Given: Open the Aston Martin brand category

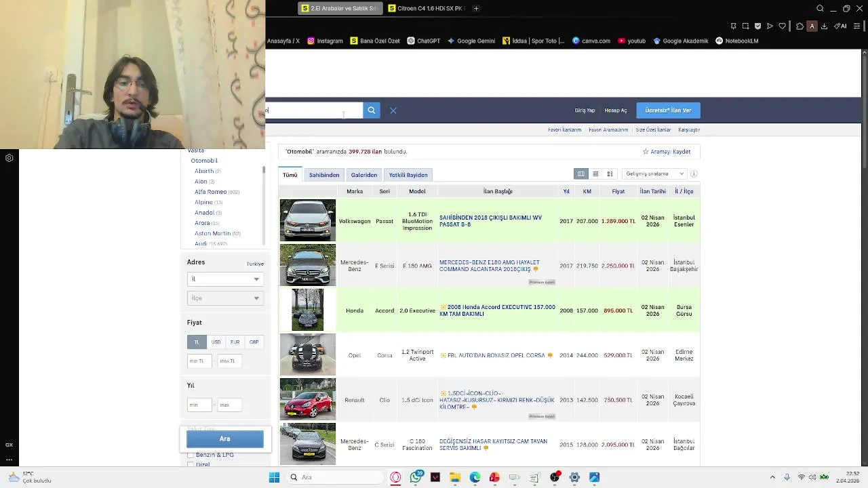Looking at the screenshot, I should click(x=213, y=233).
